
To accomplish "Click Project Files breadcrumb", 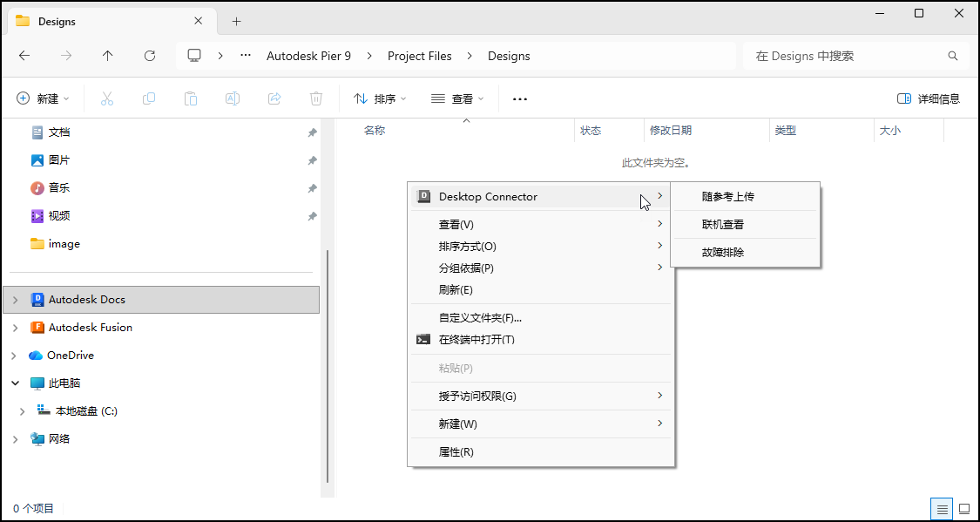I will (419, 56).
